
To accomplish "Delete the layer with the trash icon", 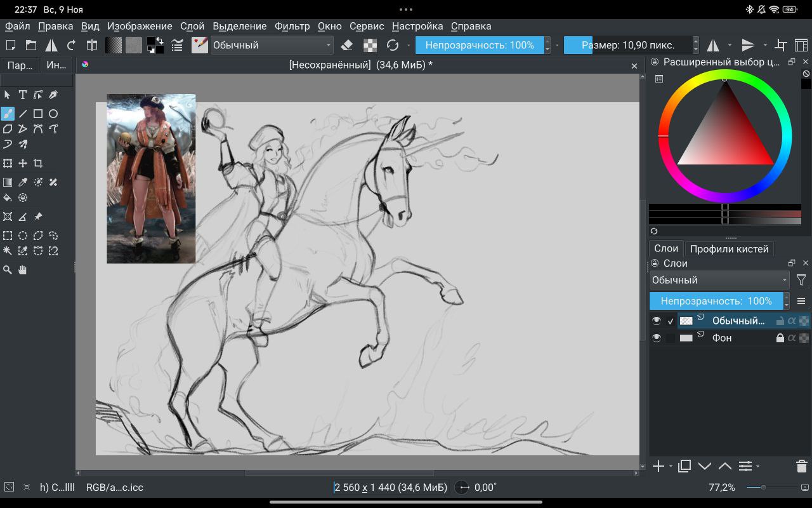I will click(x=801, y=466).
